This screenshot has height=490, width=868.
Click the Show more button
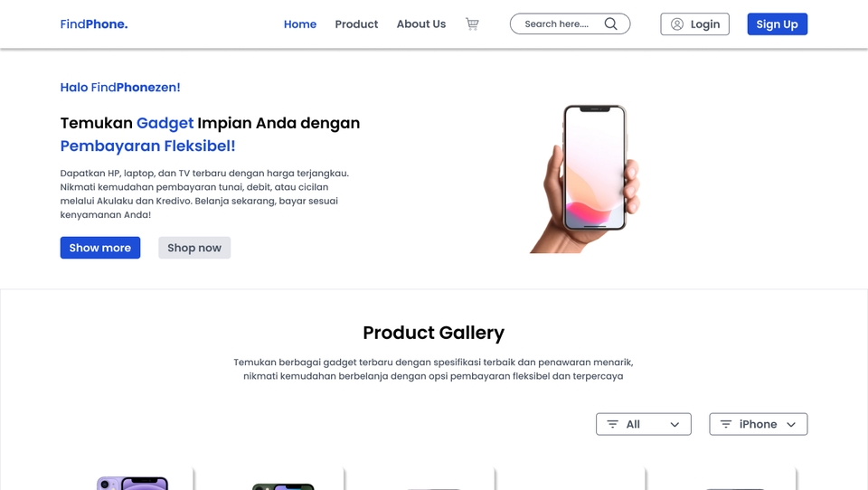(100, 248)
